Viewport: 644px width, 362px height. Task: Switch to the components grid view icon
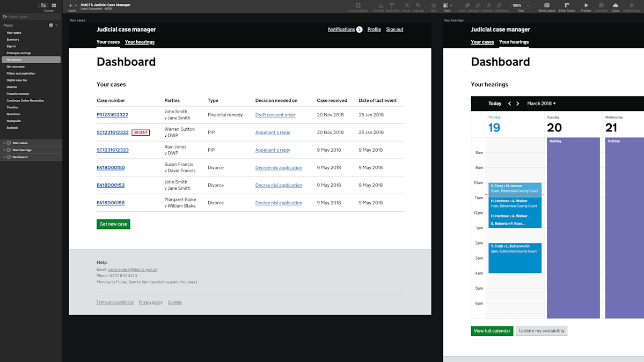click(x=54, y=5)
